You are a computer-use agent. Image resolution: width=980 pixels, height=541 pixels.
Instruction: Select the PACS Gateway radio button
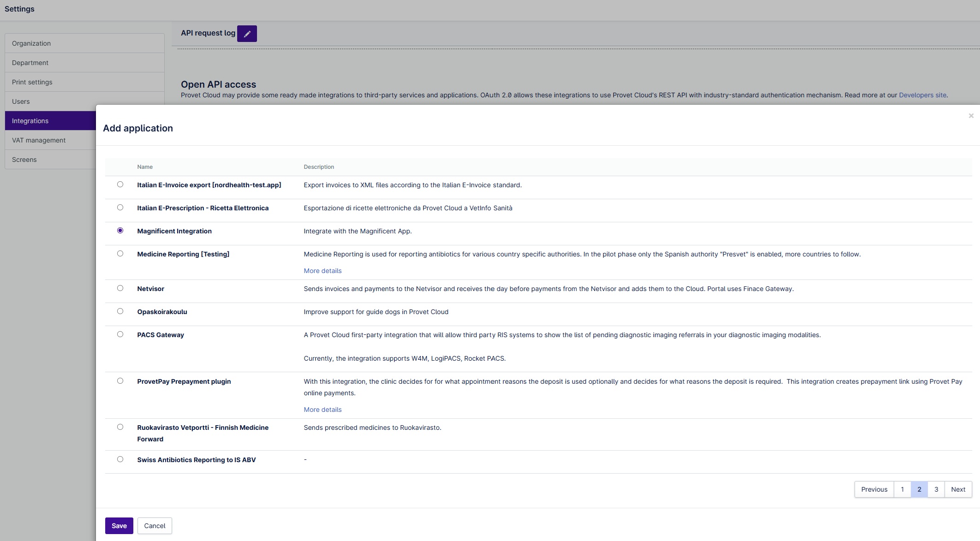(120, 334)
